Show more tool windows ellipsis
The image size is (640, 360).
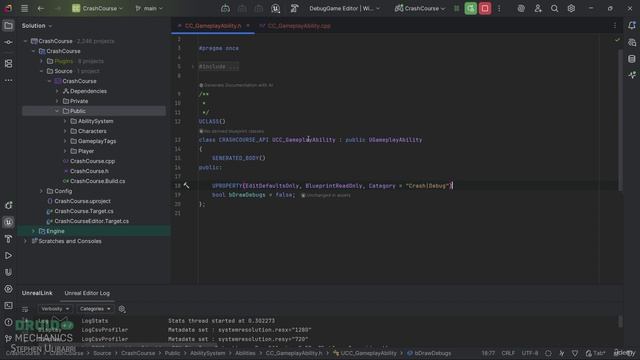click(8, 80)
